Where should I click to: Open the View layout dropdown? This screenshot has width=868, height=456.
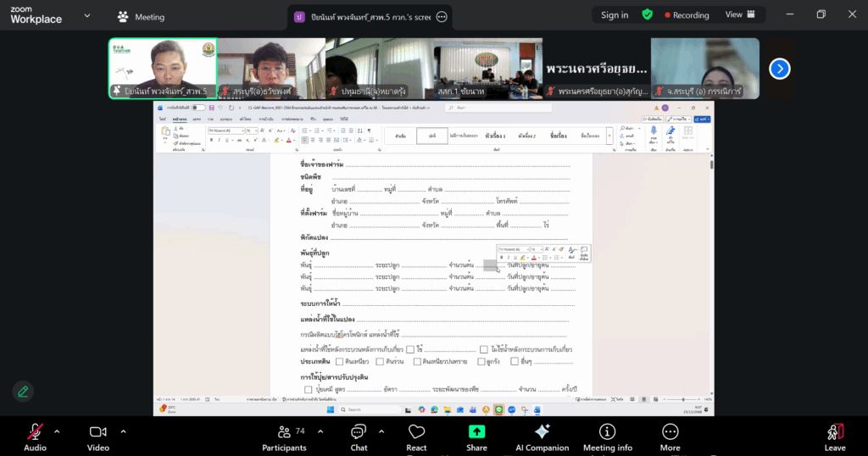pyautogui.click(x=739, y=15)
